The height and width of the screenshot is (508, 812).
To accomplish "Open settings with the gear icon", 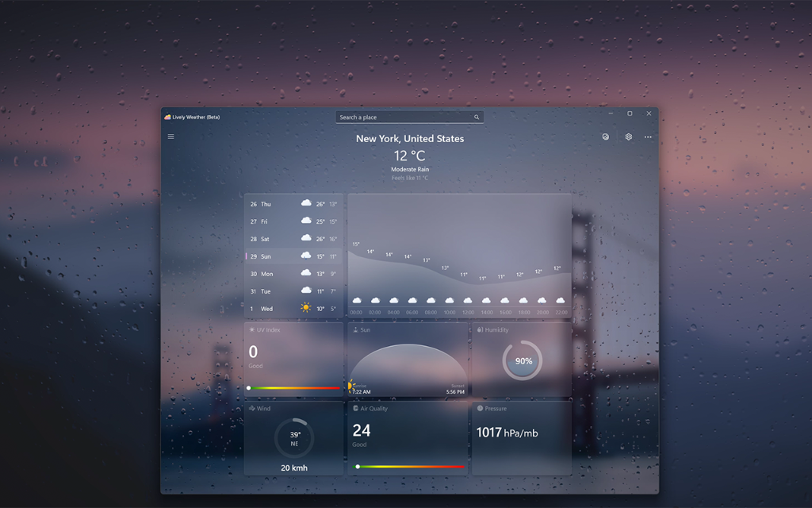I will [x=628, y=137].
